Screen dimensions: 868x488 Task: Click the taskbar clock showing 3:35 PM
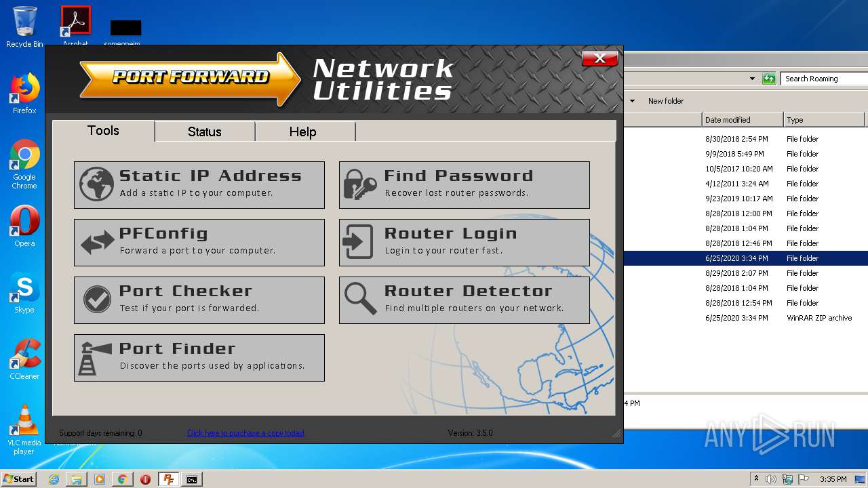[x=833, y=479]
